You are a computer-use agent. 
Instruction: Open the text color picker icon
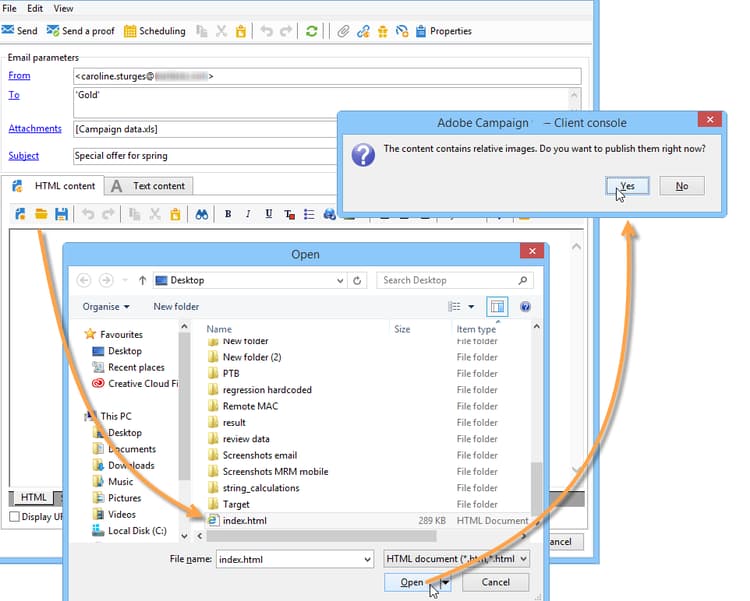tap(289, 214)
